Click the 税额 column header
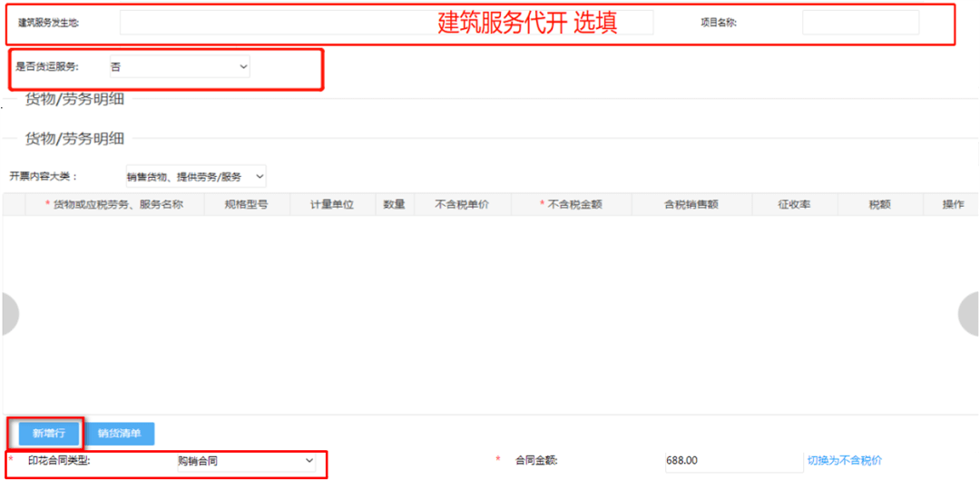 point(880,204)
